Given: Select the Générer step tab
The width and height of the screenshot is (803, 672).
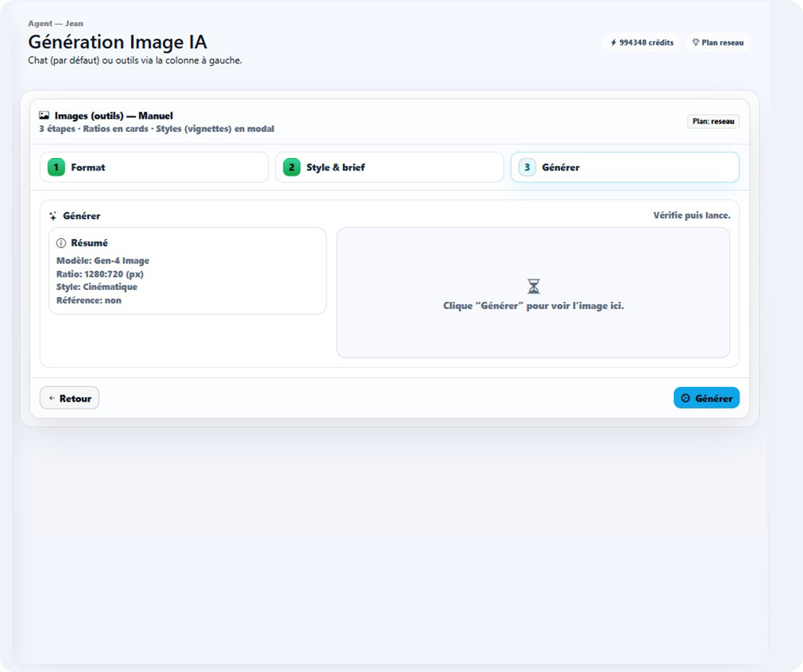Looking at the screenshot, I should pyautogui.click(x=624, y=167).
